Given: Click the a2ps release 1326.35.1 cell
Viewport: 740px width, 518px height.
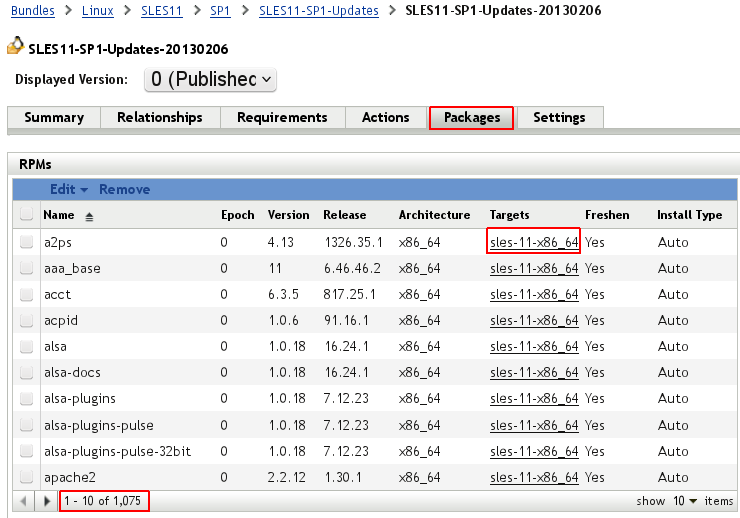Looking at the screenshot, I should click(x=353, y=242).
